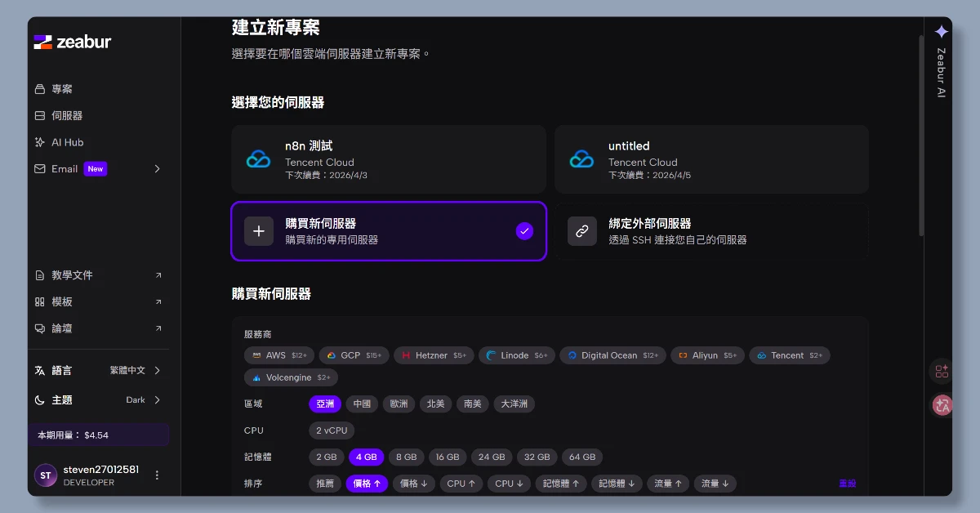Sort by 記憶體 descending
The height and width of the screenshot is (513, 980).
617,484
